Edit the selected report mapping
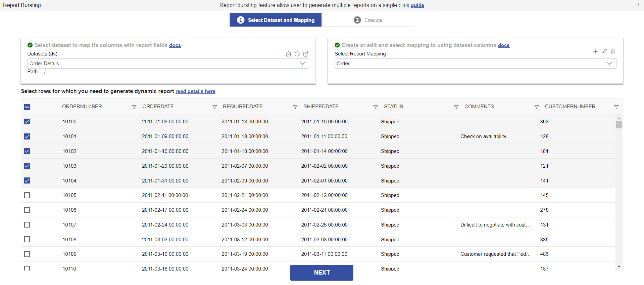This screenshot has height=285, width=644. tap(604, 52)
